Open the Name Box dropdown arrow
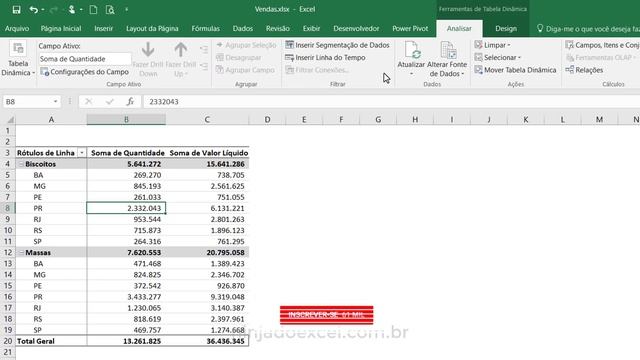The height and width of the screenshot is (360, 640). [x=55, y=102]
